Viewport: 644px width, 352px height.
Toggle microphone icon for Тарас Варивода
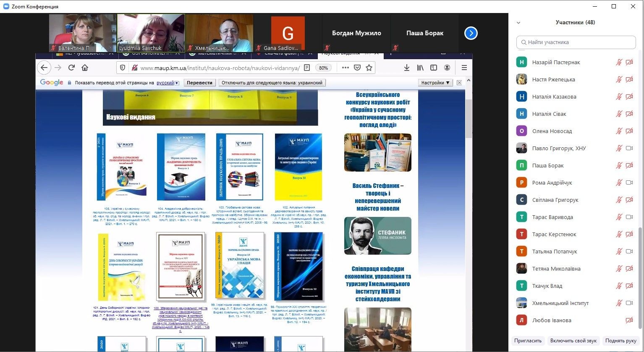(x=619, y=217)
